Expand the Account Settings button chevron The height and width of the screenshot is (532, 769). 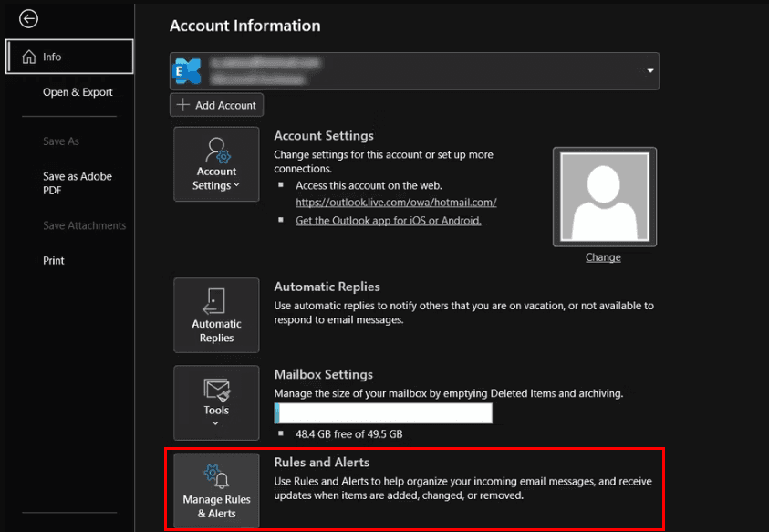point(237,186)
